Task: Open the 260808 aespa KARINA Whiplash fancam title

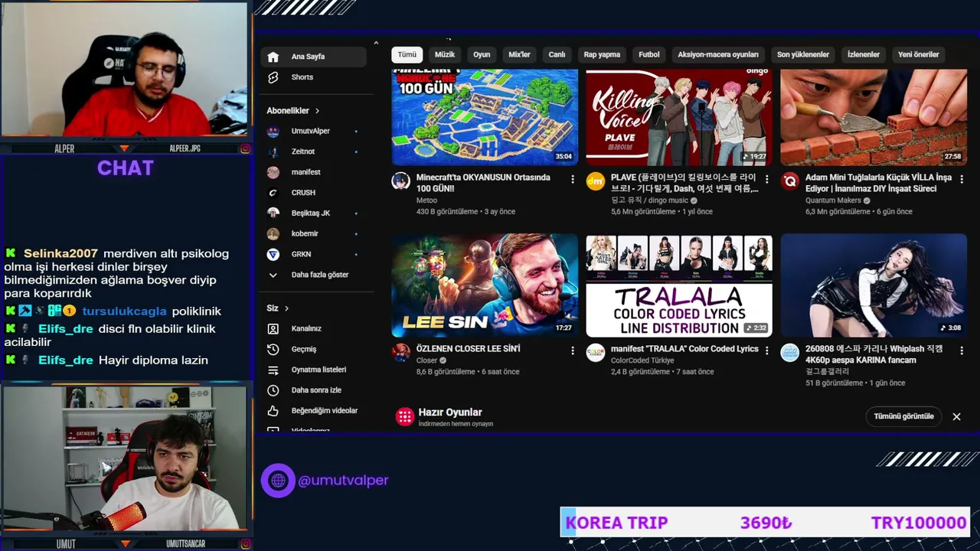Action: (874, 354)
